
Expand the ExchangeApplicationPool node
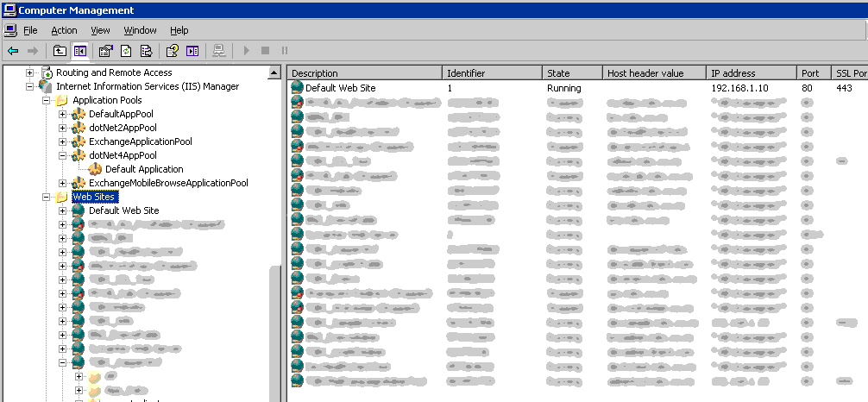tap(62, 141)
